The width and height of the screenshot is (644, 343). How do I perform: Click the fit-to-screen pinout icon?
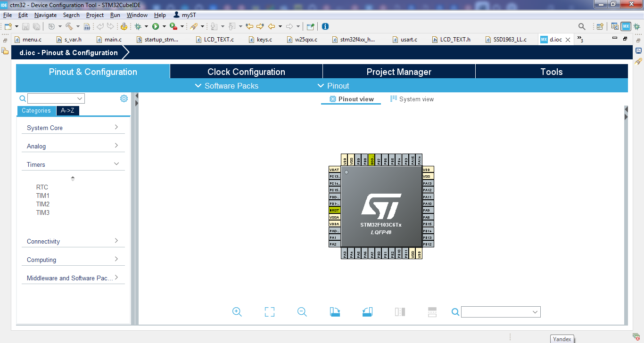point(270,311)
